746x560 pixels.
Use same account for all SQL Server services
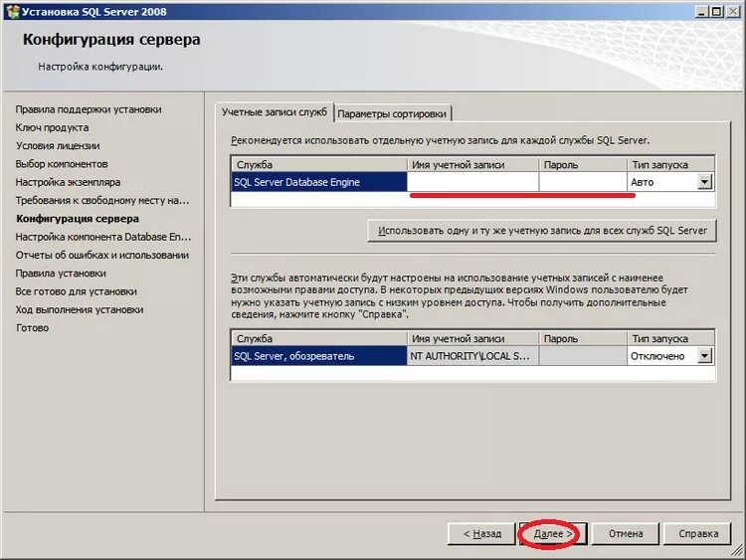click(x=542, y=231)
